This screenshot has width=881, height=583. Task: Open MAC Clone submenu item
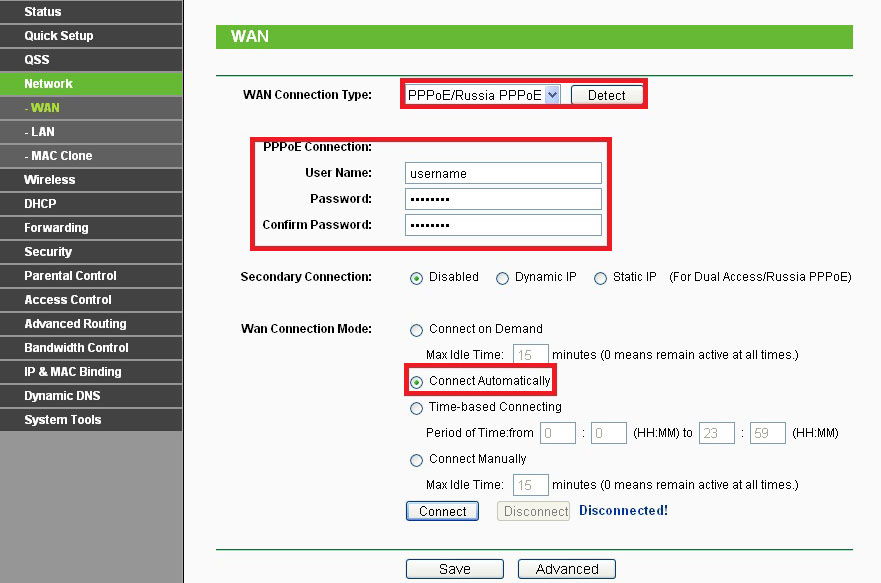coord(91,156)
